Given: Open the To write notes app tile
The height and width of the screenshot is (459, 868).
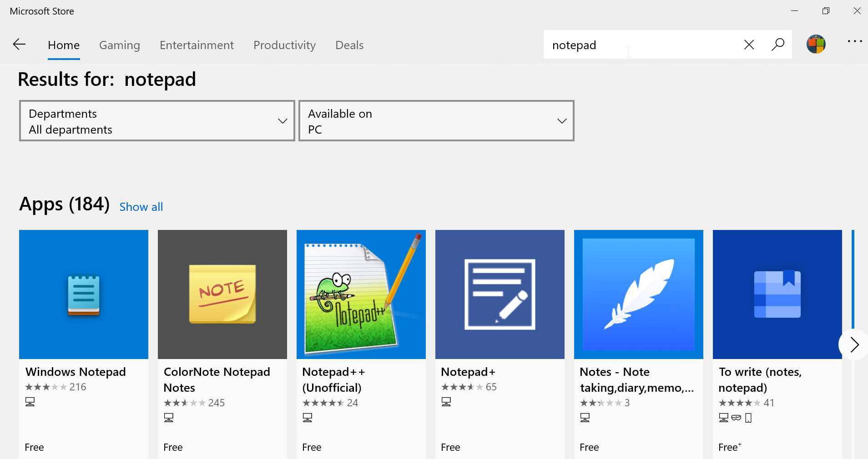Looking at the screenshot, I should [777, 294].
